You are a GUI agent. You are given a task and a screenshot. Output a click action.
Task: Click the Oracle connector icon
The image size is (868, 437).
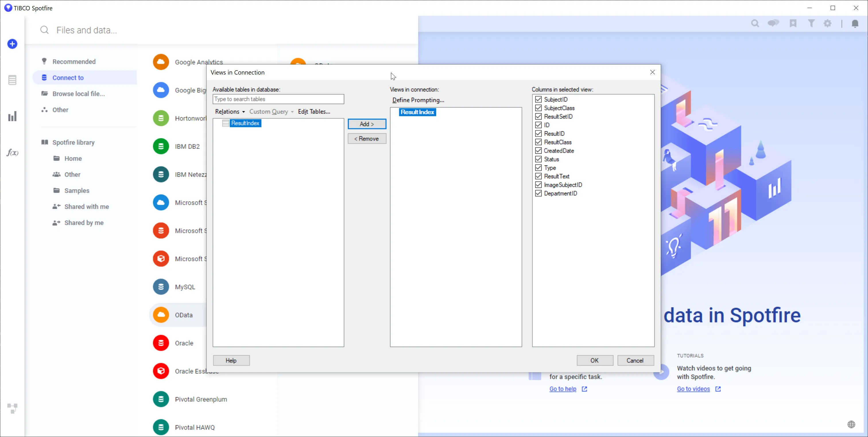(x=161, y=343)
